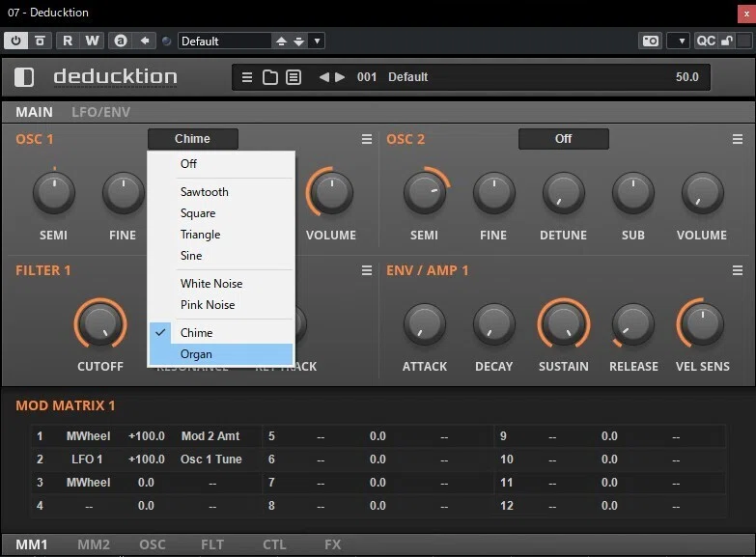756x557 pixels.
Task: Click the envelope ATTACK knob
Action: click(425, 323)
